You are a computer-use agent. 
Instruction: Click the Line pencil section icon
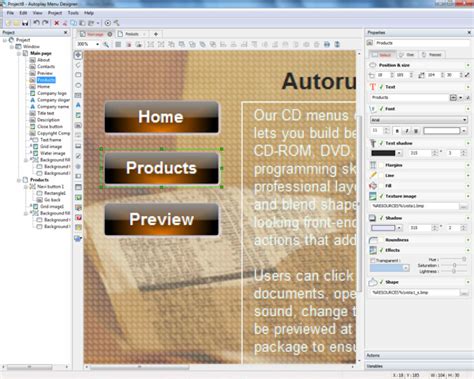[373, 175]
